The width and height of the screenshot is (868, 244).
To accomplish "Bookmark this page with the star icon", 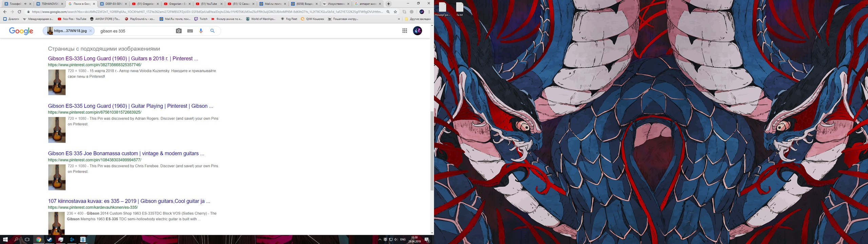I will [x=395, y=12].
